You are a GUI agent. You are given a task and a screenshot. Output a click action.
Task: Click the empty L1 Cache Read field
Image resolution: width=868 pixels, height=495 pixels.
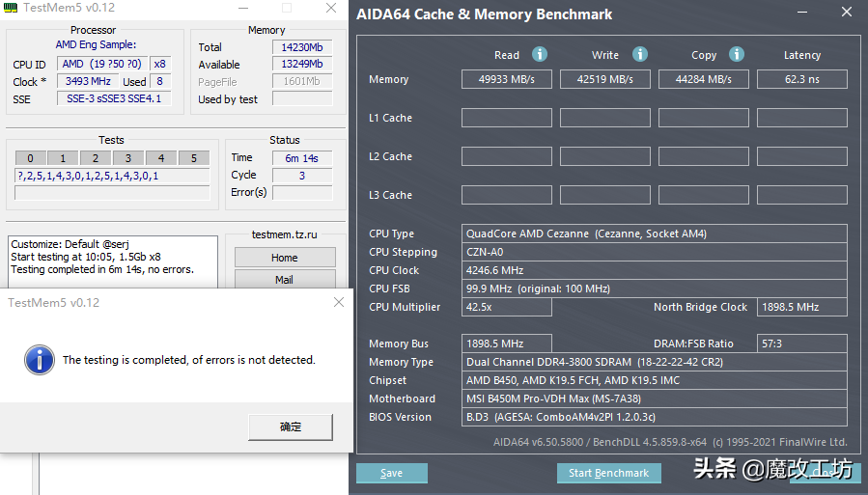point(507,118)
